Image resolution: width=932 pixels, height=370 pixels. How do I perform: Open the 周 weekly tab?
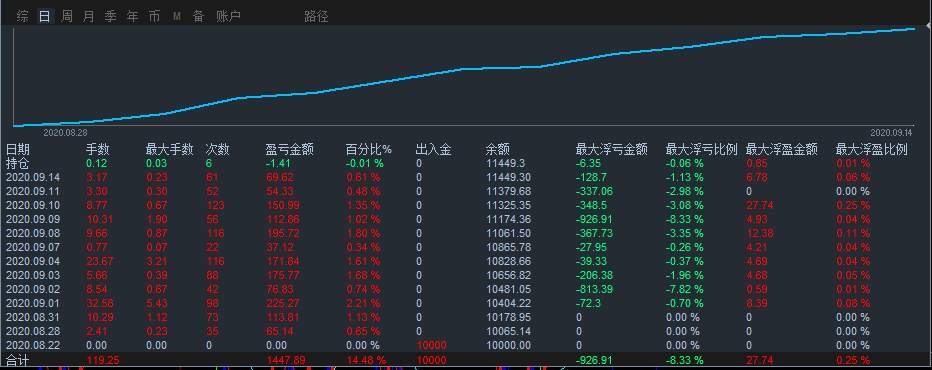click(x=67, y=17)
